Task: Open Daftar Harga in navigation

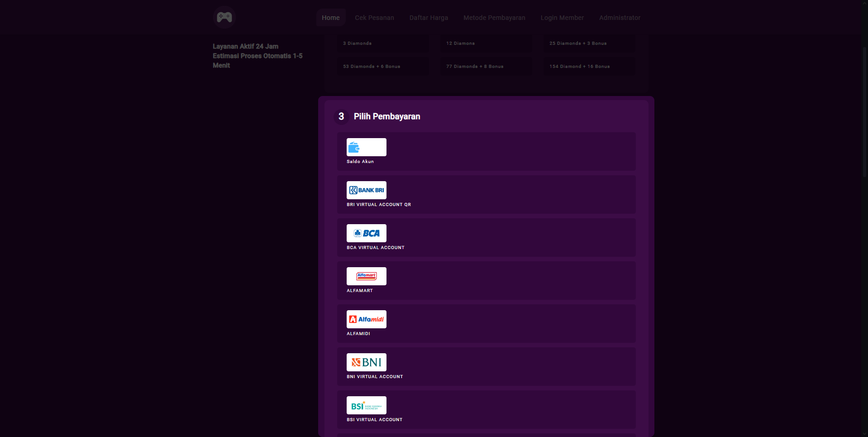Action: (x=429, y=18)
